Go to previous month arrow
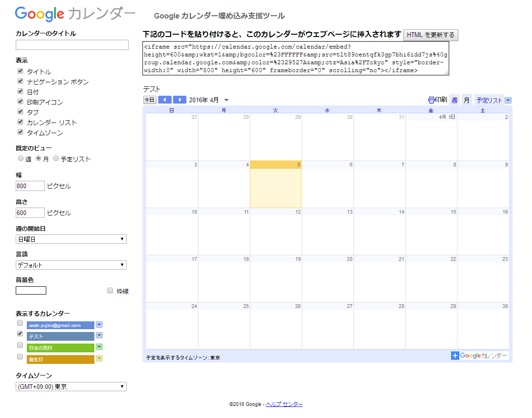This screenshot has height=418, width=532. pyautogui.click(x=165, y=100)
